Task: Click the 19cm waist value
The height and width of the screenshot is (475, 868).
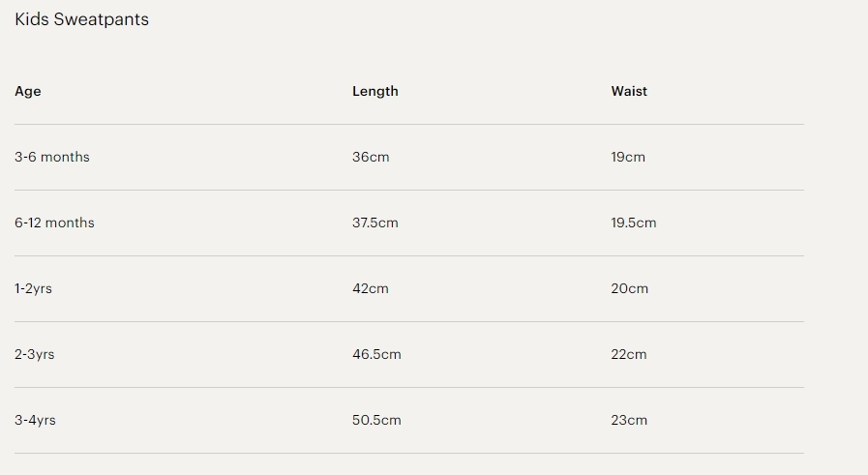Action: pyautogui.click(x=628, y=157)
